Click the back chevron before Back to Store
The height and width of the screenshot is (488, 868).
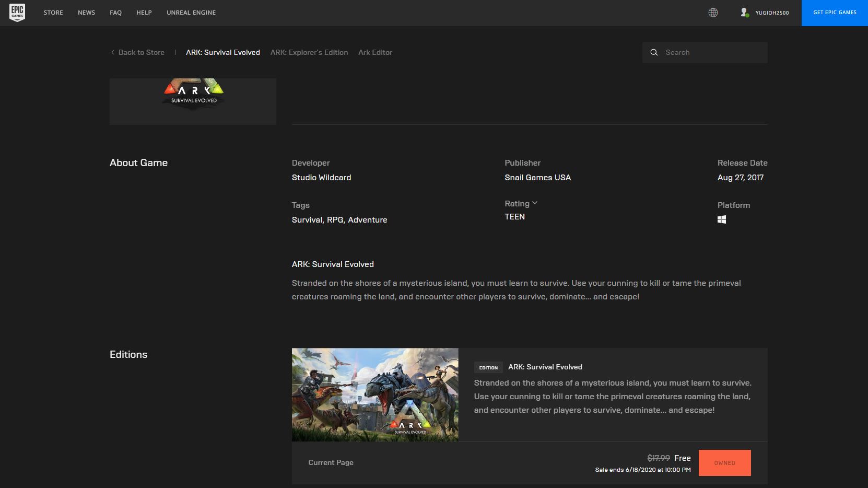point(112,52)
